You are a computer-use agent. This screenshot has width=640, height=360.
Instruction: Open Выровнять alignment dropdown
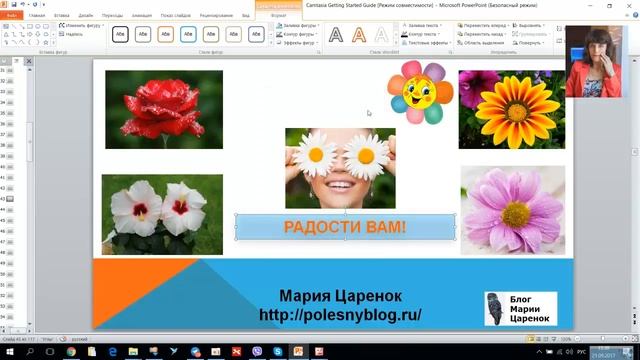pyautogui.click(x=529, y=25)
